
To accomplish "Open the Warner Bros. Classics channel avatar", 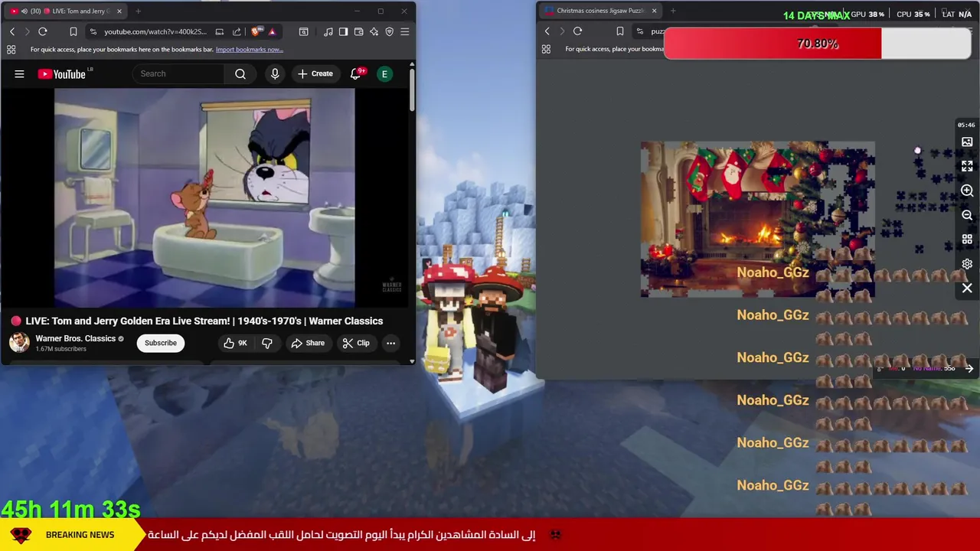I will 19,342.
